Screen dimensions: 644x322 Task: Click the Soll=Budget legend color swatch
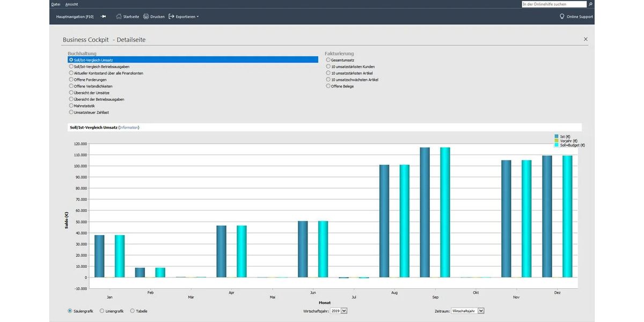tap(557, 145)
